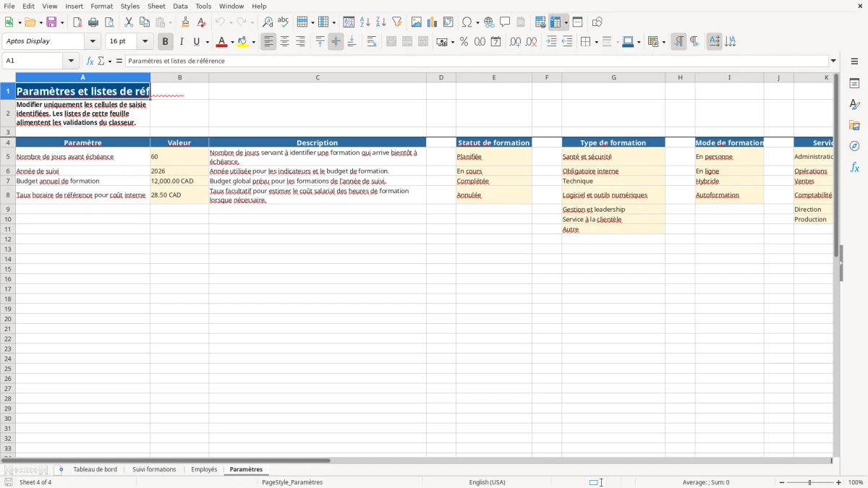The image size is (868, 488).
Task: Toggle Center Horizontally alignment
Action: click(284, 42)
